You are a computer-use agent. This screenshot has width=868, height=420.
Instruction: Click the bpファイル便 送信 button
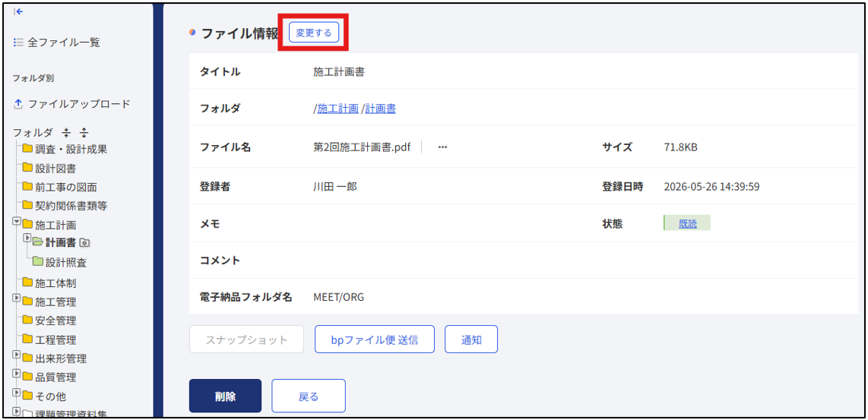(x=375, y=339)
